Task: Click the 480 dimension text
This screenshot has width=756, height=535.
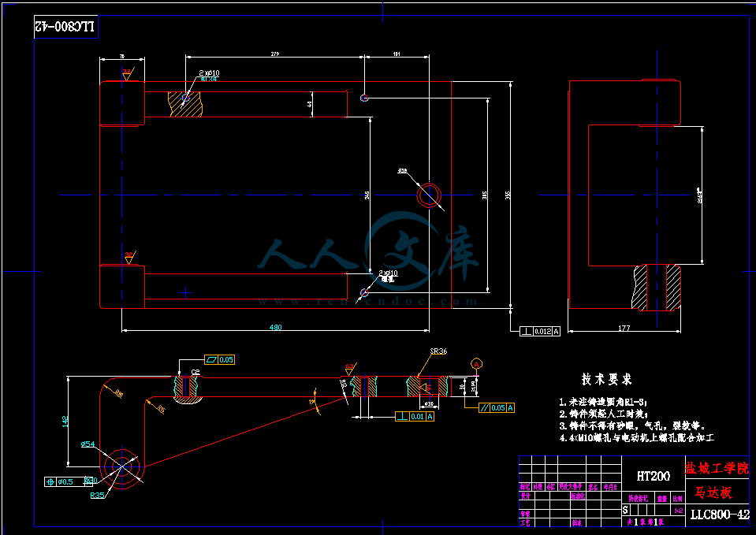Action: [276, 327]
